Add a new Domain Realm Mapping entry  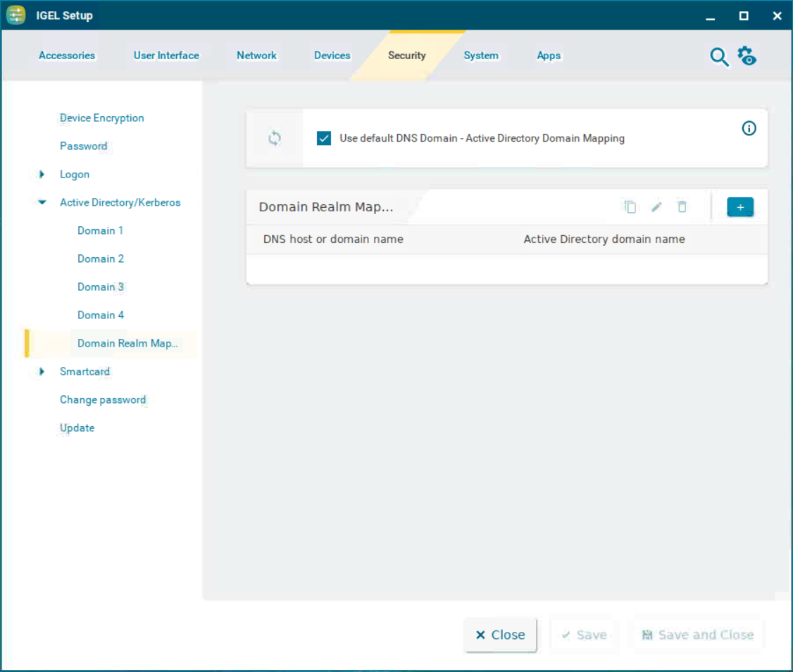(x=740, y=207)
